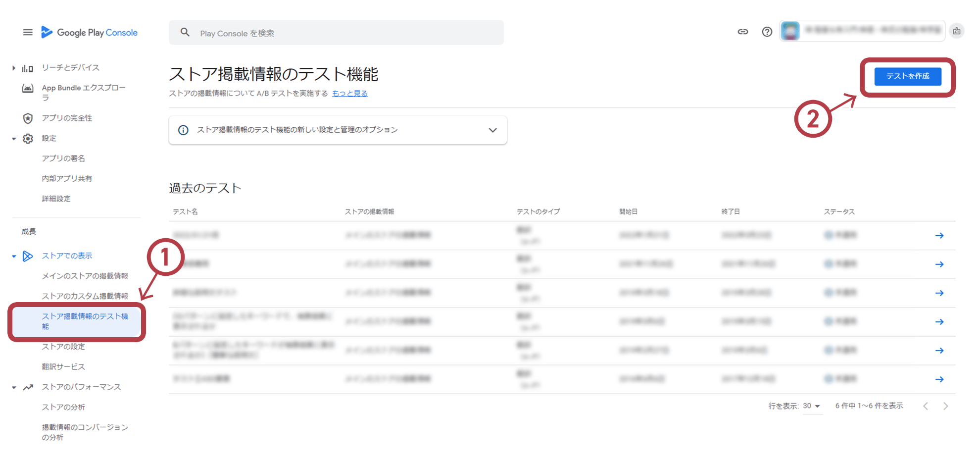Open the hamburger navigation menu

point(28,32)
